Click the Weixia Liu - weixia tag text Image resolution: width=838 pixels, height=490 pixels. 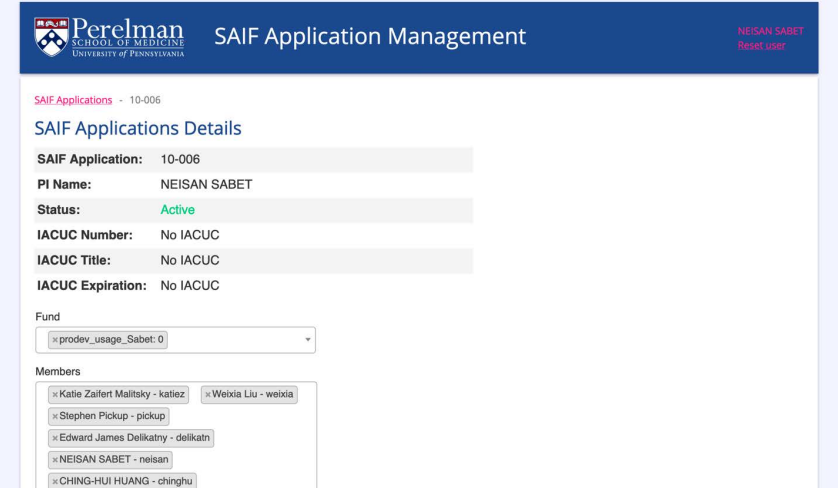point(253,394)
